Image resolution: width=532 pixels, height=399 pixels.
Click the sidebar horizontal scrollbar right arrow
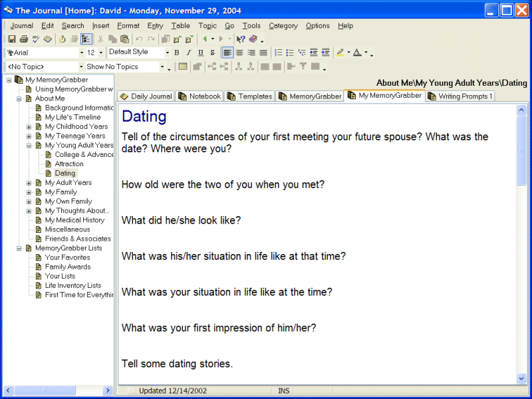click(108, 390)
